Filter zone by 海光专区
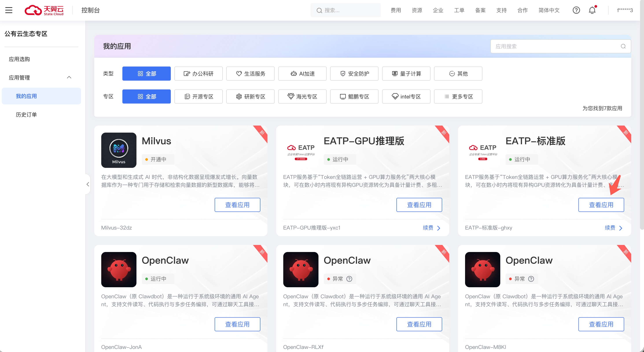 [x=302, y=96]
